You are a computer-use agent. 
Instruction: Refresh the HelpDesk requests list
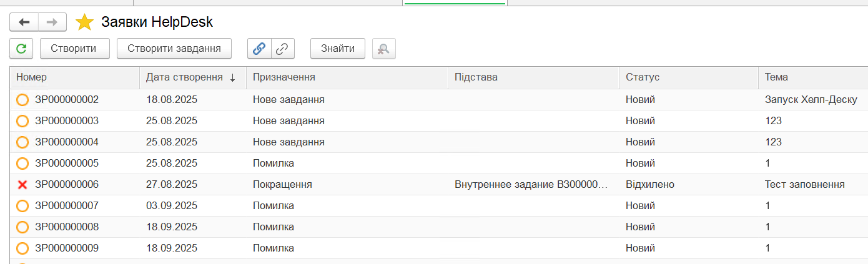(22, 48)
